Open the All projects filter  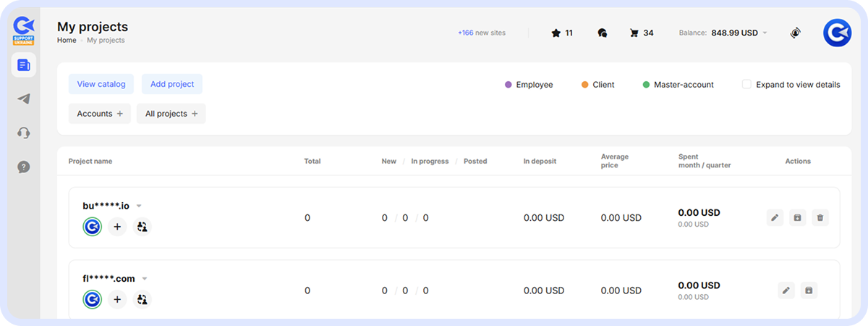point(171,114)
